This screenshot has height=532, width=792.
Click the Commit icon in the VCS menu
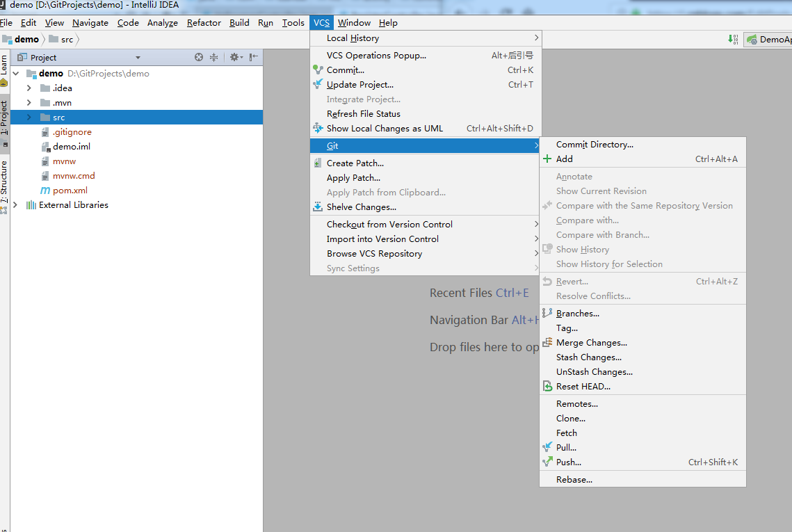pos(318,70)
